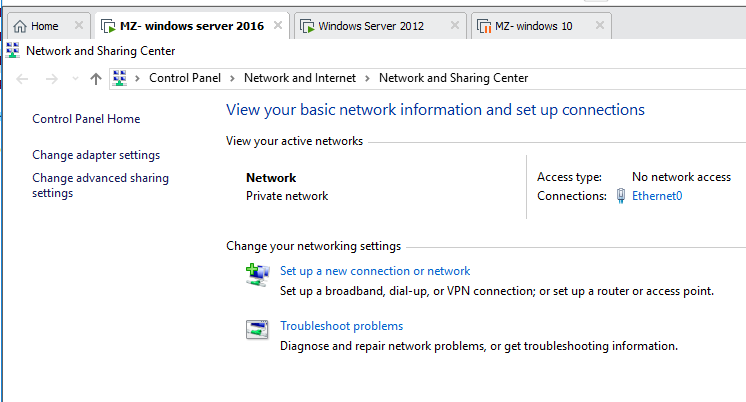Click Control Panel in the breadcrumb
This screenshot has width=746, height=402.
coord(185,78)
